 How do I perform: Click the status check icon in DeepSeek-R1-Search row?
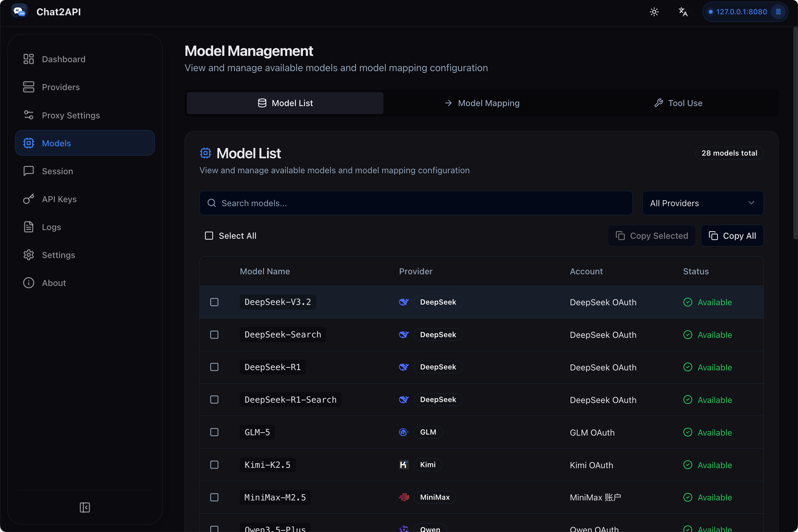tap(688, 400)
